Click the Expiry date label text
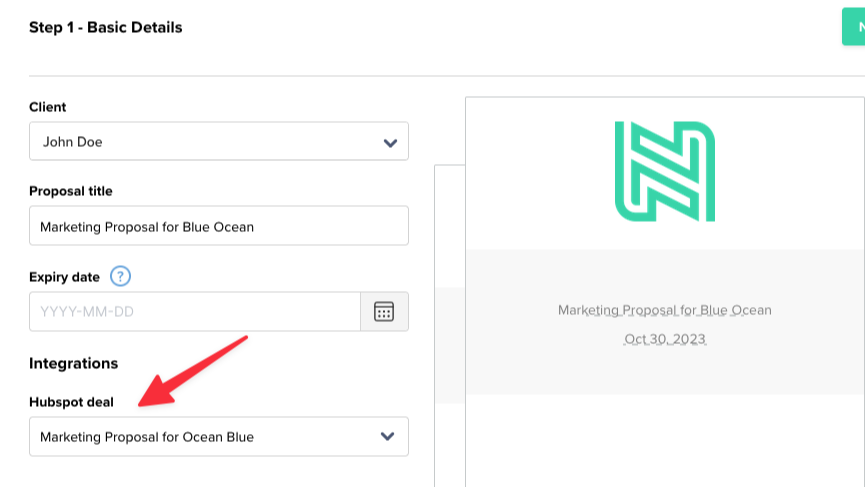The image size is (865, 487). click(x=65, y=277)
